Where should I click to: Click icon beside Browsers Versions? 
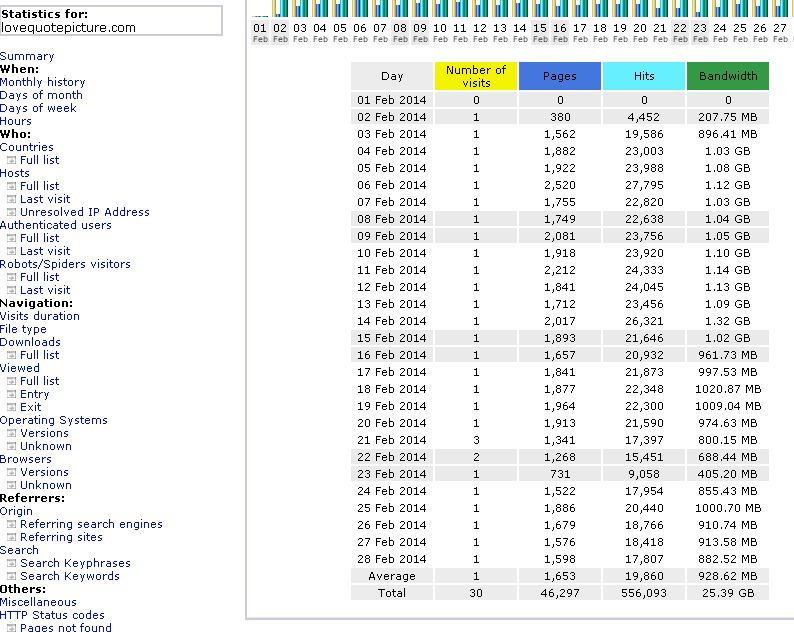11,472
